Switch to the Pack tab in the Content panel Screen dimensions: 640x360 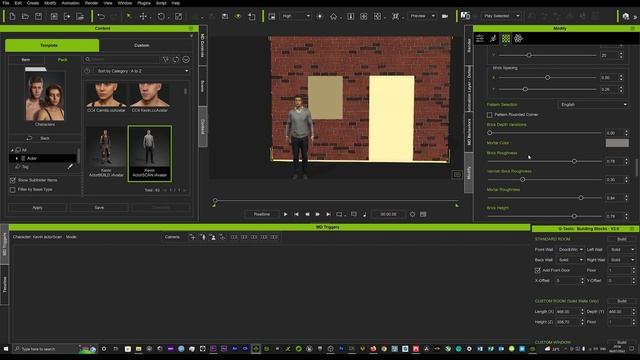tap(62, 60)
